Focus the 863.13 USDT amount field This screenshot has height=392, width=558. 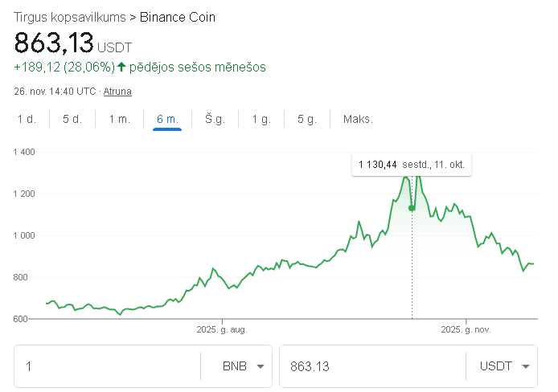point(370,366)
